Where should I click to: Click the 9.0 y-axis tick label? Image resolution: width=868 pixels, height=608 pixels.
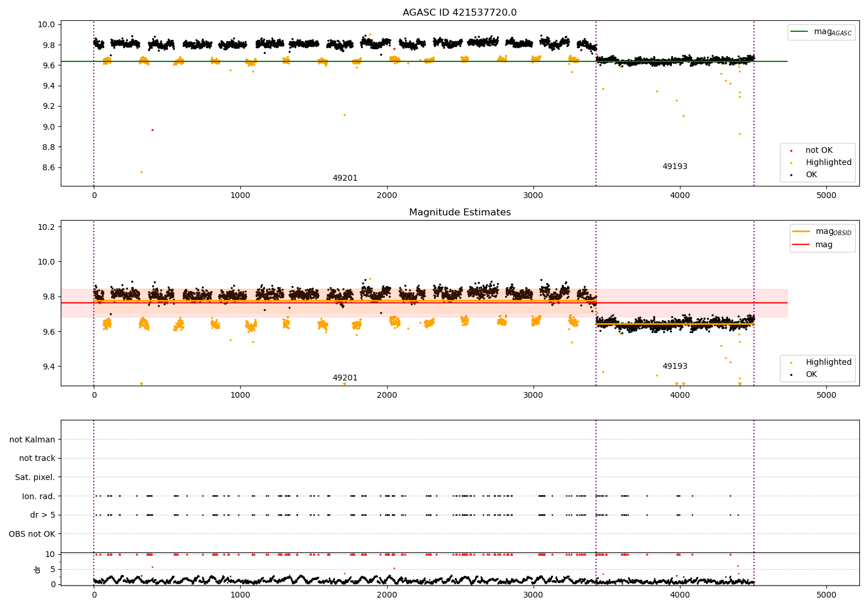[x=48, y=127]
